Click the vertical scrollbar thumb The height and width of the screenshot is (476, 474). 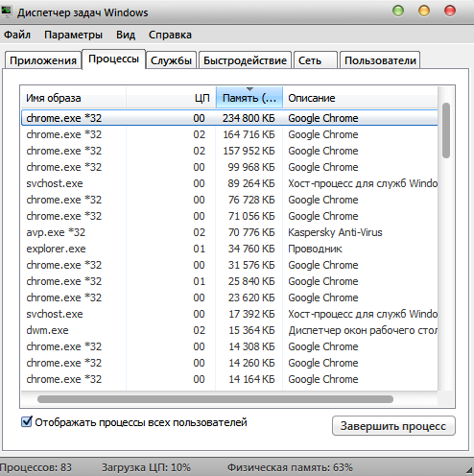(446, 131)
